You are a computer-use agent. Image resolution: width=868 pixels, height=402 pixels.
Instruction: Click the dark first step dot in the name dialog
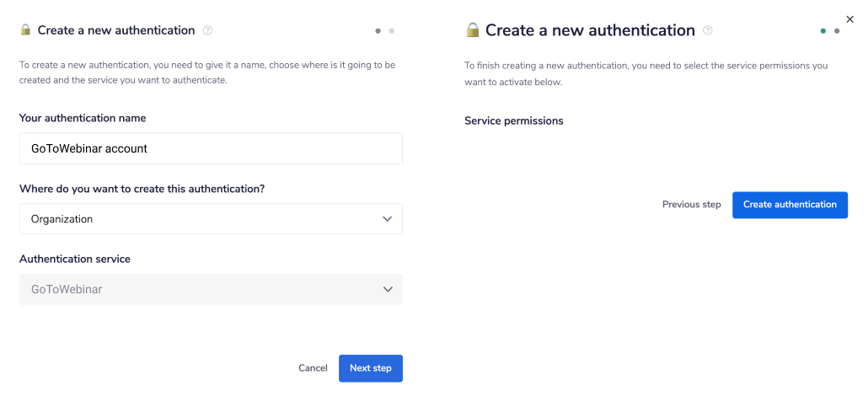tap(378, 31)
